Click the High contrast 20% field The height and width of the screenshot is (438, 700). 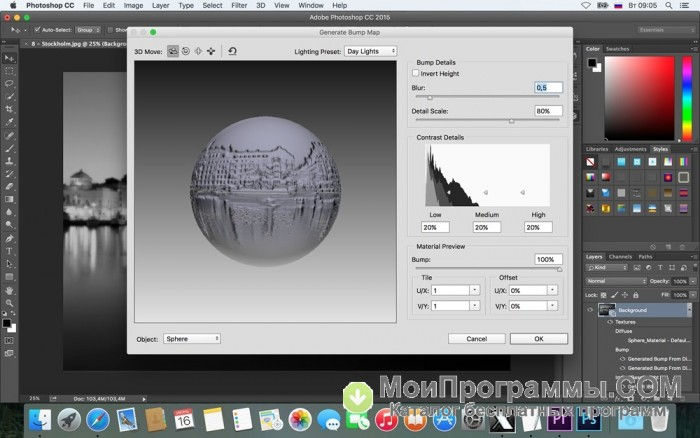pos(538,227)
